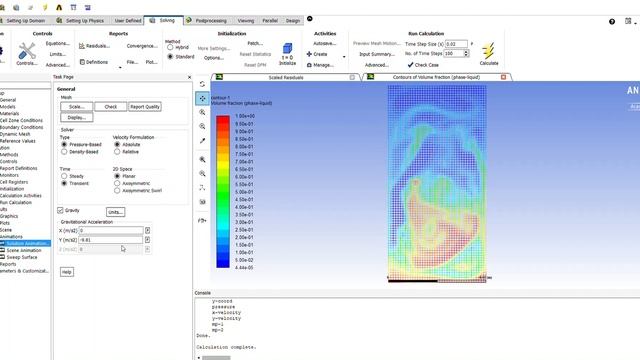Select Density-Based solver type
This screenshot has width=640, height=360.
[x=64, y=152]
